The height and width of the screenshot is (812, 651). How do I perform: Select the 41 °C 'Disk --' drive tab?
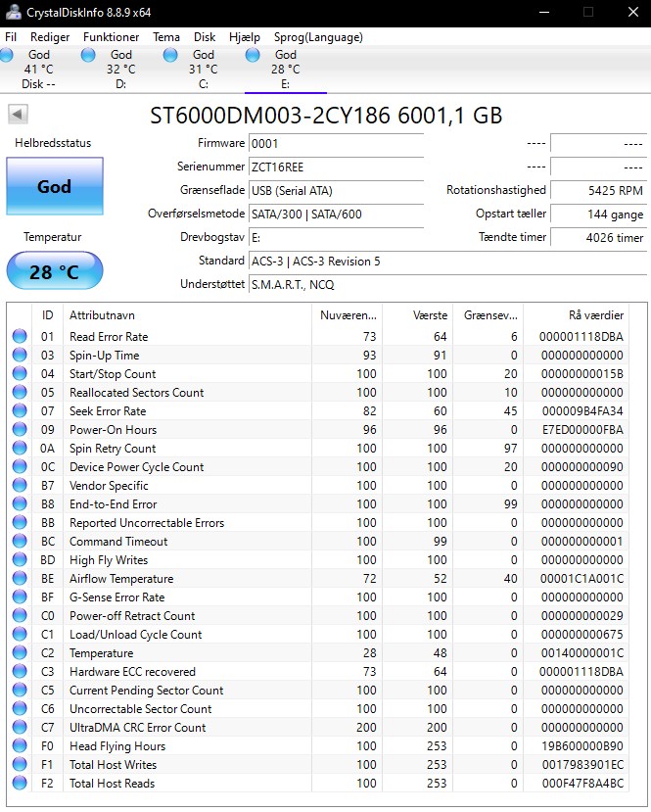pos(38,70)
